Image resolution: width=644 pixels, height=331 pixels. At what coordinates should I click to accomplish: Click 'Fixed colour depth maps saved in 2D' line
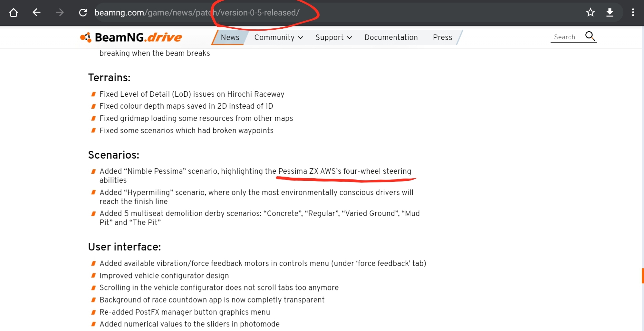(x=186, y=106)
